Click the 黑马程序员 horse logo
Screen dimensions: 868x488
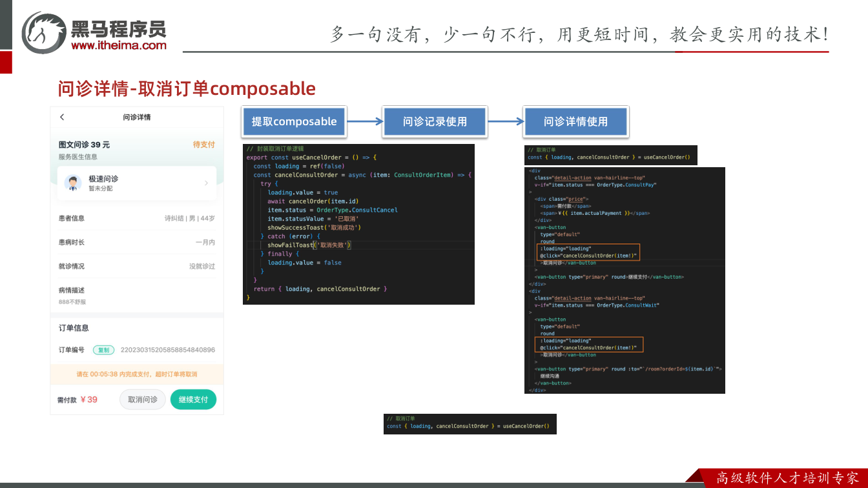44,32
